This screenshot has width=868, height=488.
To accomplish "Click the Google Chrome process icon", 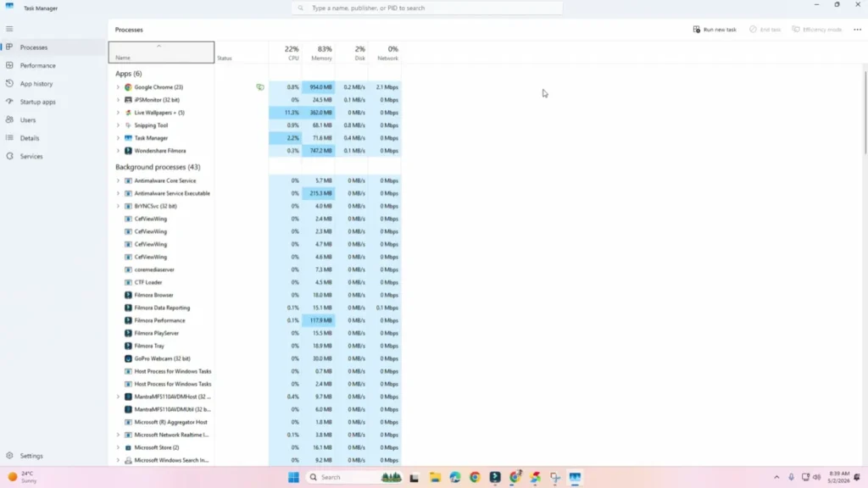I will (x=128, y=87).
